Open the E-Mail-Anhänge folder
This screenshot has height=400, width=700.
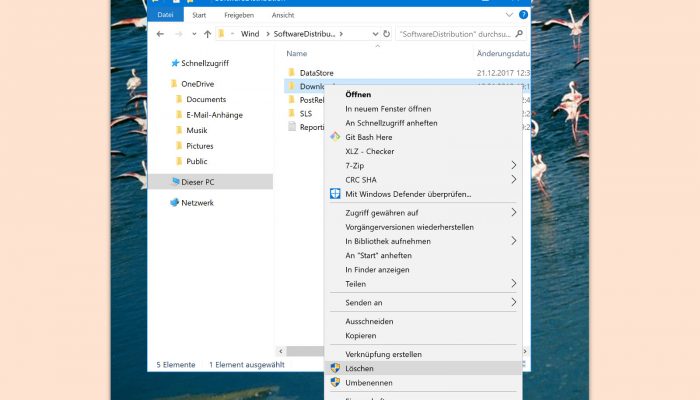coord(214,115)
